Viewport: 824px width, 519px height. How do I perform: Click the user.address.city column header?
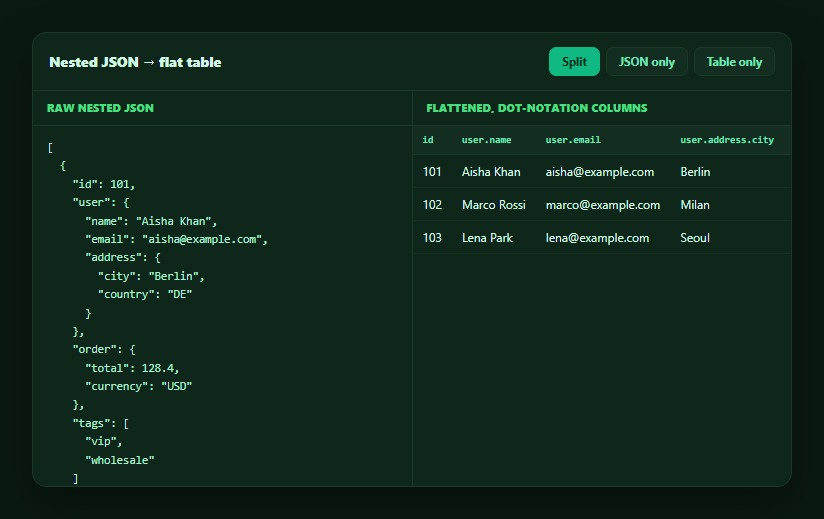click(727, 140)
